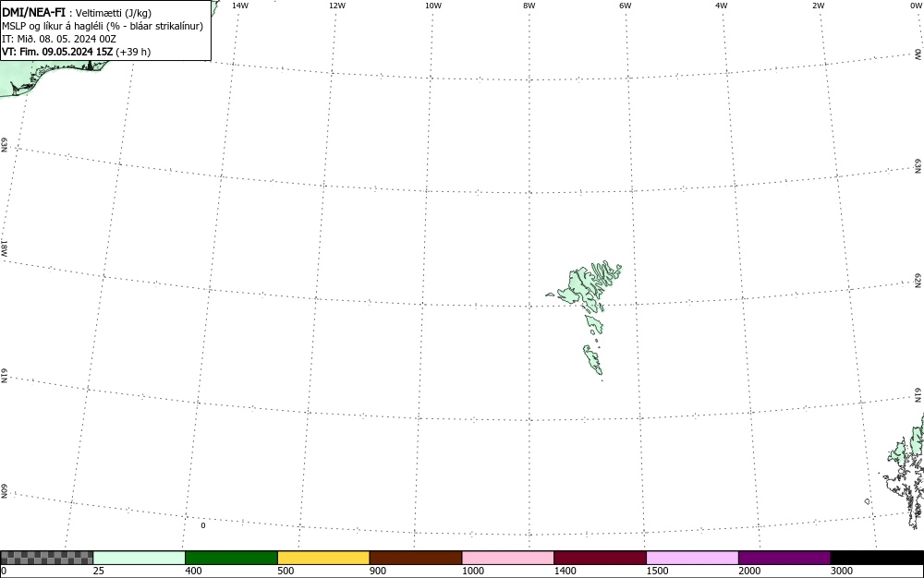Click the northern Faroe Islands main group
This screenshot has height=578, width=924.
(583, 286)
